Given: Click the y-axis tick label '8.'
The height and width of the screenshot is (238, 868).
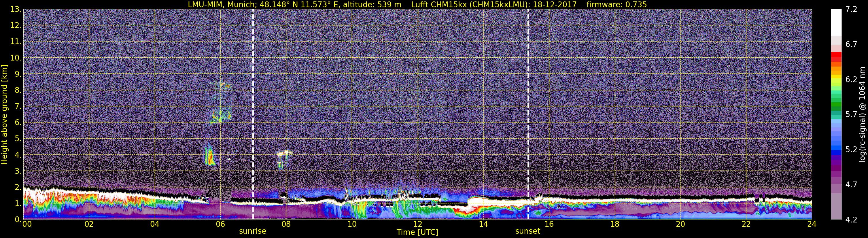Looking at the screenshot, I should click(18, 90).
